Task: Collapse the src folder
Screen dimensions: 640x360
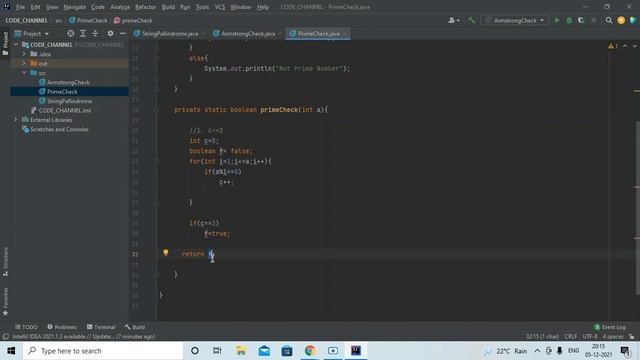Action: 24,73
